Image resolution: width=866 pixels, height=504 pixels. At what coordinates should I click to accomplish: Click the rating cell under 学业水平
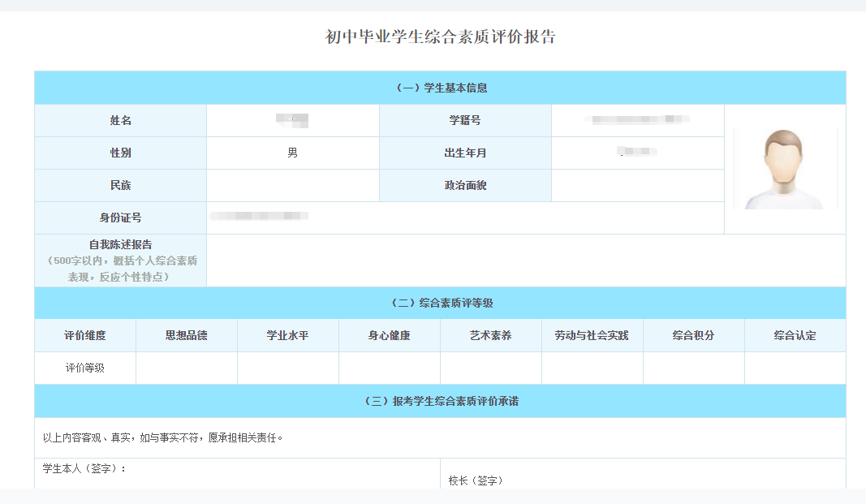287,368
